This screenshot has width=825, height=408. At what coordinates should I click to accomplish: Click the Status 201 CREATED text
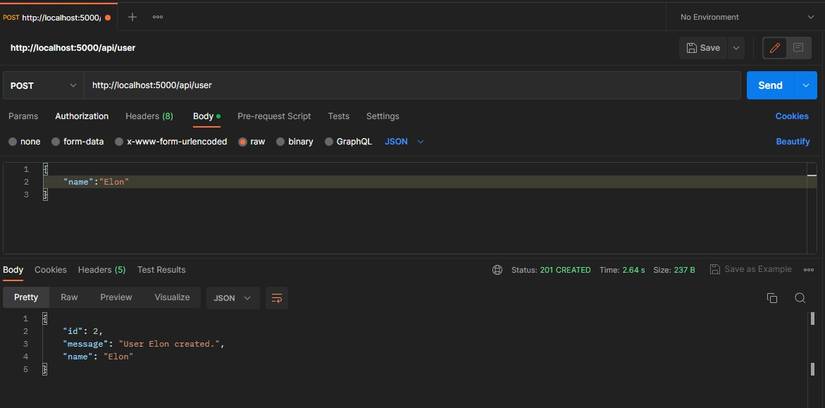click(x=551, y=270)
